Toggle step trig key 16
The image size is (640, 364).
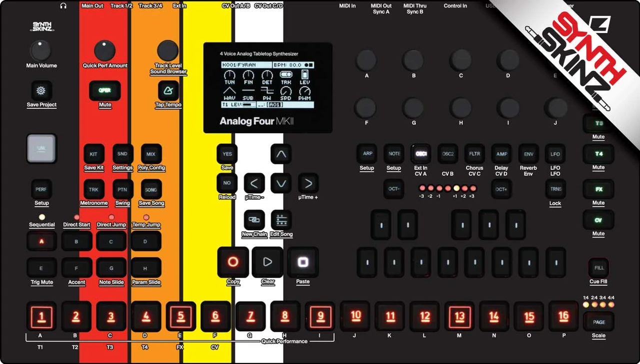pos(563,316)
